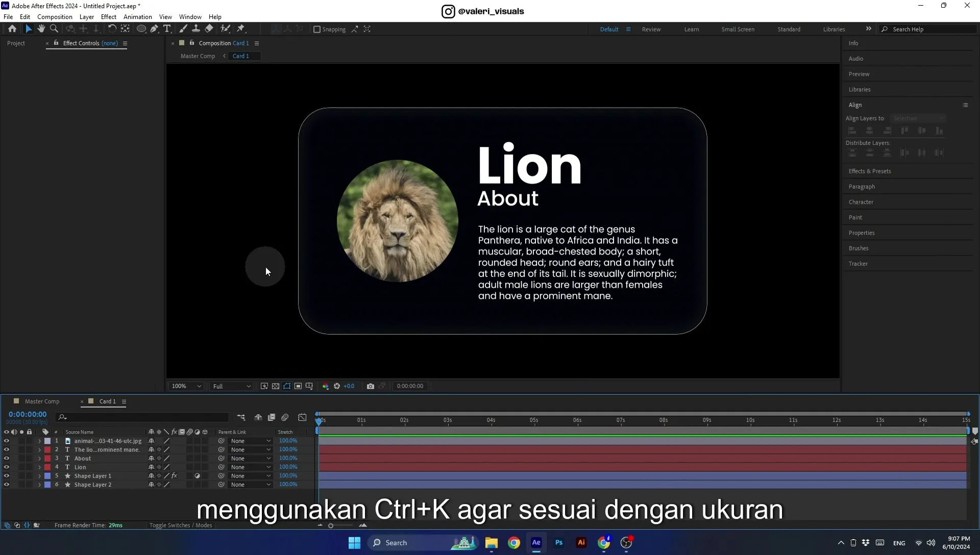980x555 pixels.
Task: Switch to the Review workspace
Action: pos(651,30)
